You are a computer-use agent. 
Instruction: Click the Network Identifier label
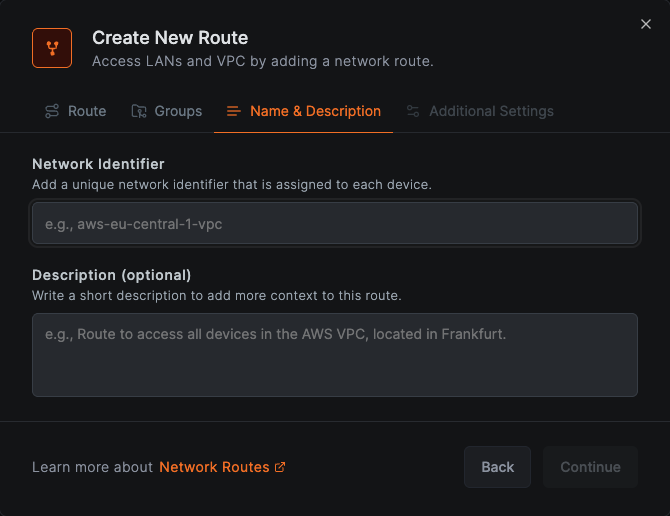click(x=98, y=164)
